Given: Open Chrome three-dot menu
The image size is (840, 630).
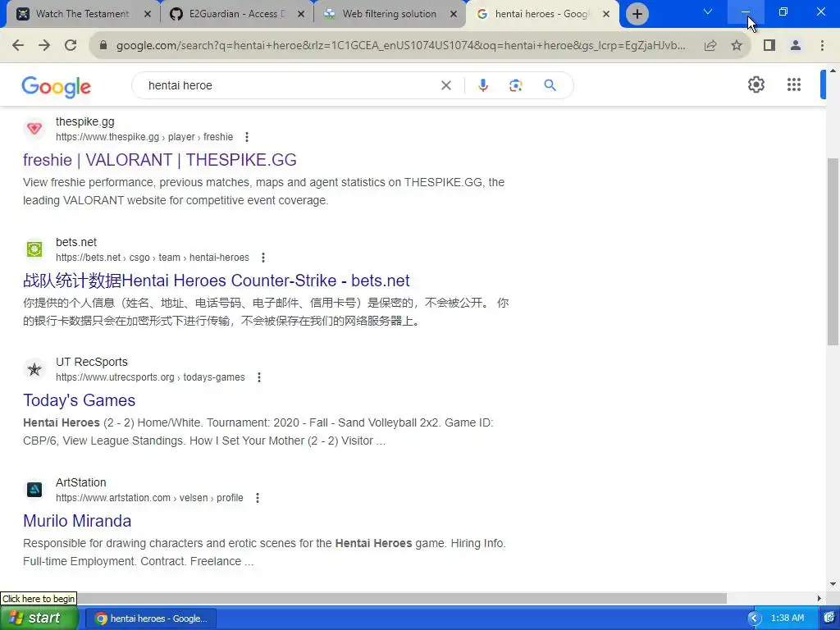Looking at the screenshot, I should 822,46.
